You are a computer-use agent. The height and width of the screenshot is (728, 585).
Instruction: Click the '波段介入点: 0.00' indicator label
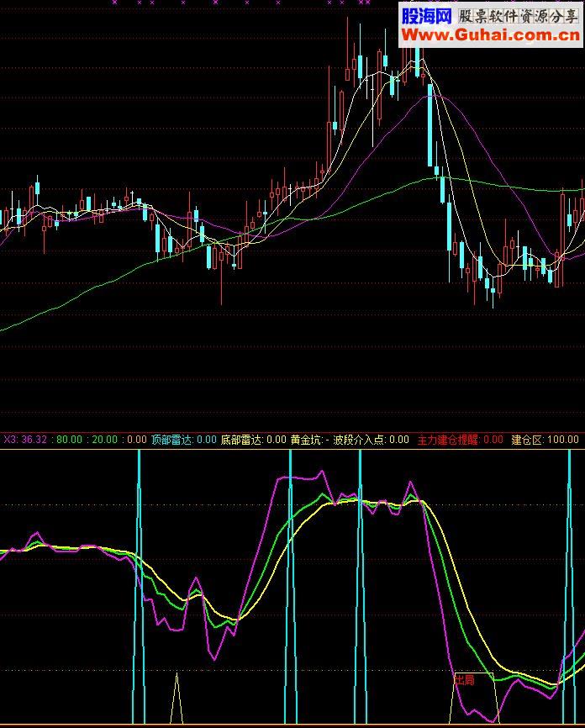(371, 439)
